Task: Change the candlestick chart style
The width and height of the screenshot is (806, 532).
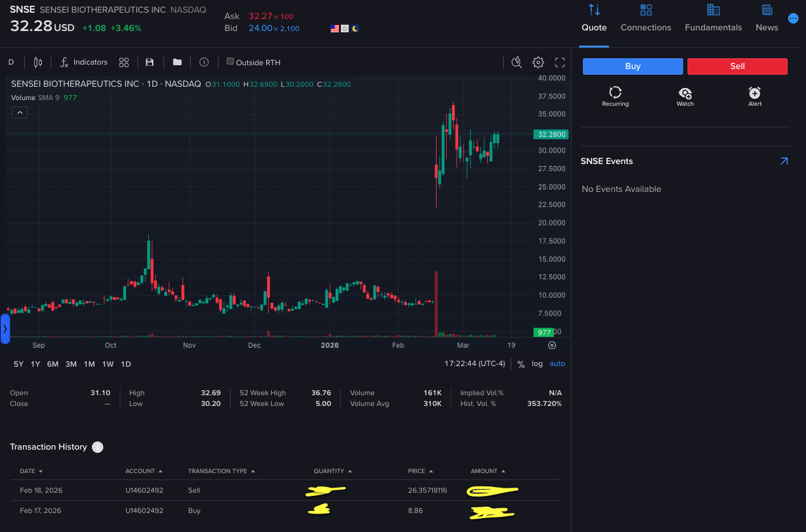Action: (x=38, y=62)
